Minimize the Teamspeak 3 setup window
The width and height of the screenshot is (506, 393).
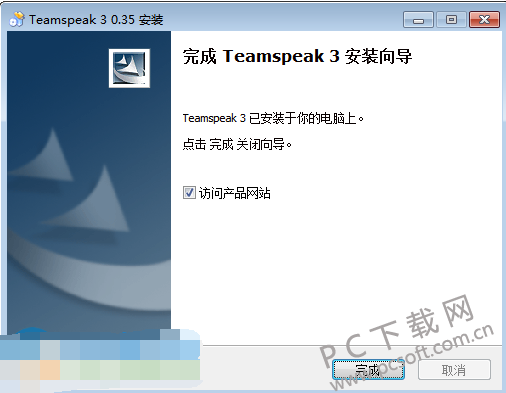point(418,20)
